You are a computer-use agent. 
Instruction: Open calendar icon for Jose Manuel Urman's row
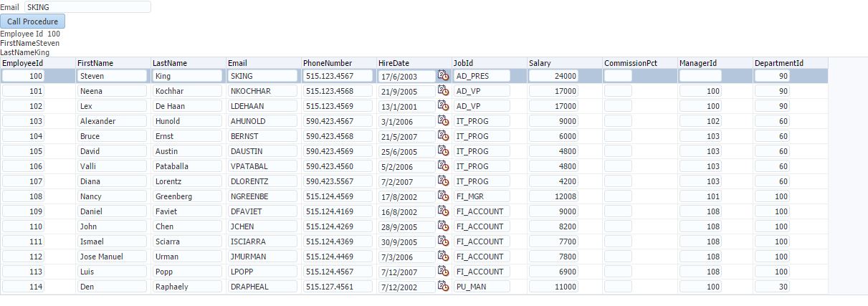[443, 256]
